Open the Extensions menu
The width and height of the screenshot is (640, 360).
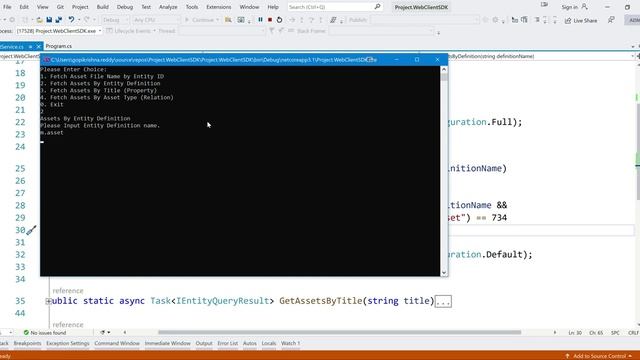pos(218,7)
